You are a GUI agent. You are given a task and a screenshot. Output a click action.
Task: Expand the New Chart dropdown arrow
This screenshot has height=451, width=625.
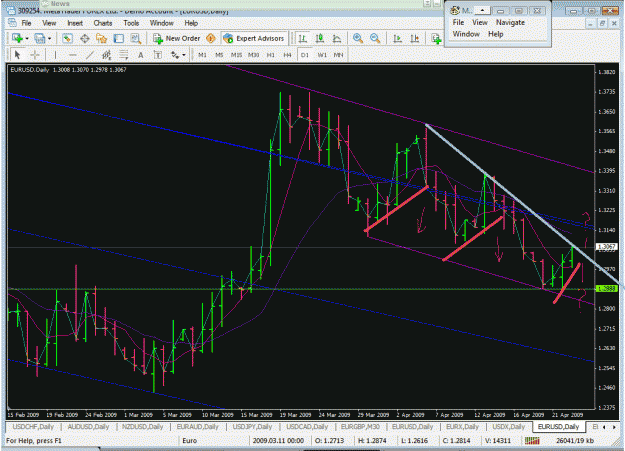tap(27, 39)
